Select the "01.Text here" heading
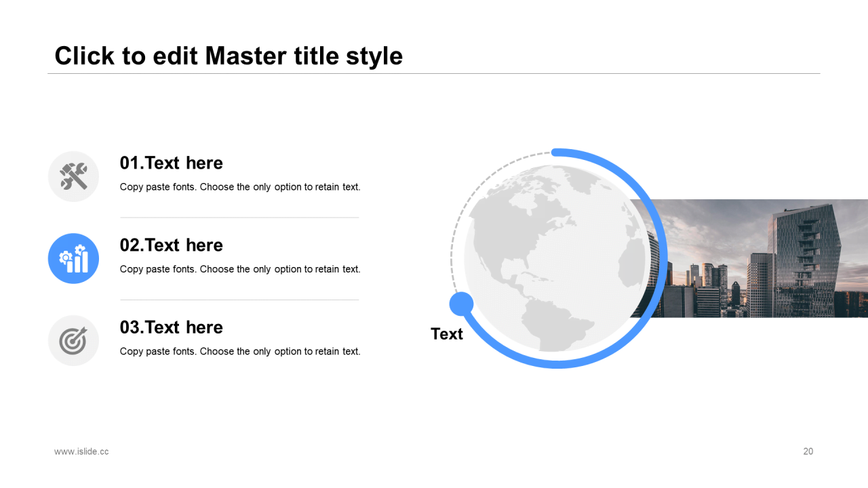 click(171, 163)
